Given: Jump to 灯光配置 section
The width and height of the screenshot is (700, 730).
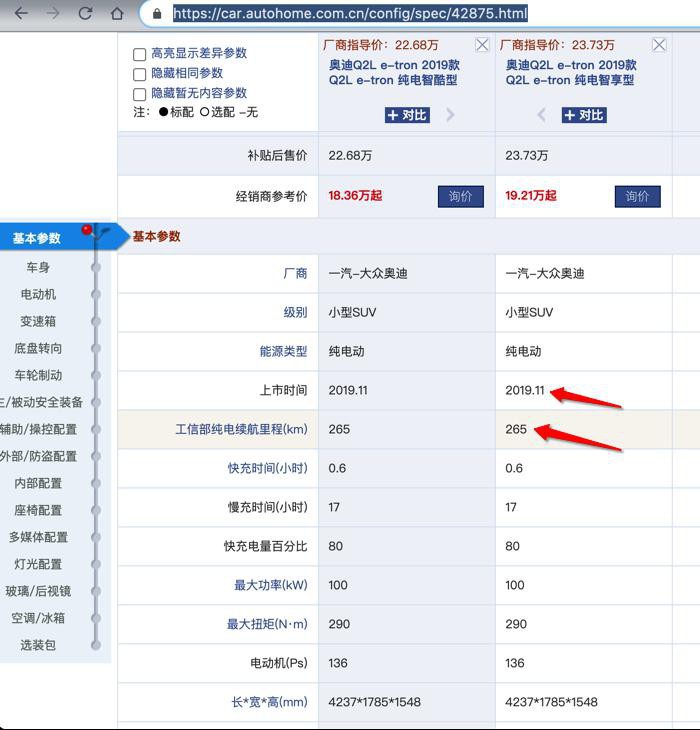Looking at the screenshot, I should [38, 564].
